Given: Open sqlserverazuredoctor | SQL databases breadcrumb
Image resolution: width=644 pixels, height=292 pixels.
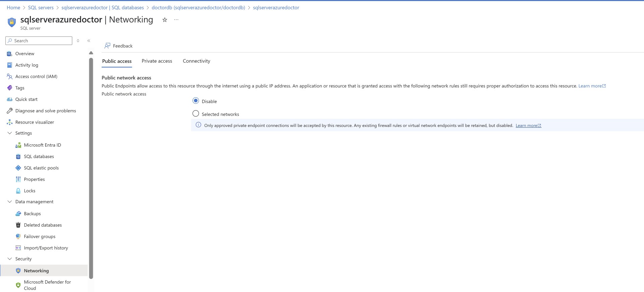Looking at the screenshot, I should [x=103, y=7].
